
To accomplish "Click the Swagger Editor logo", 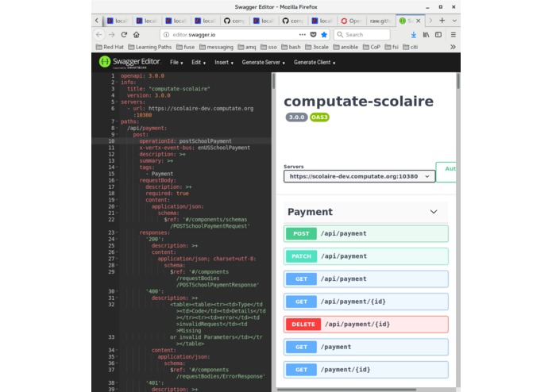I will [129, 62].
